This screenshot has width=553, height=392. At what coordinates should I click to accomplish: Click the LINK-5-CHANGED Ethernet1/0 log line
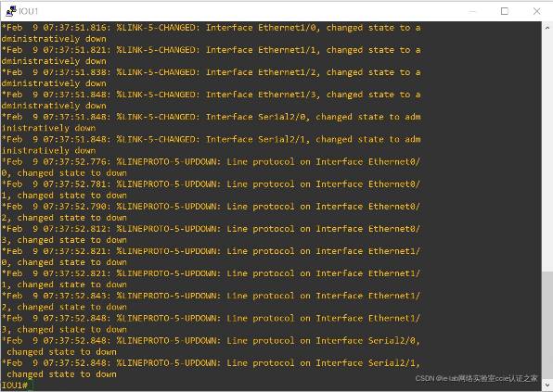(211, 33)
